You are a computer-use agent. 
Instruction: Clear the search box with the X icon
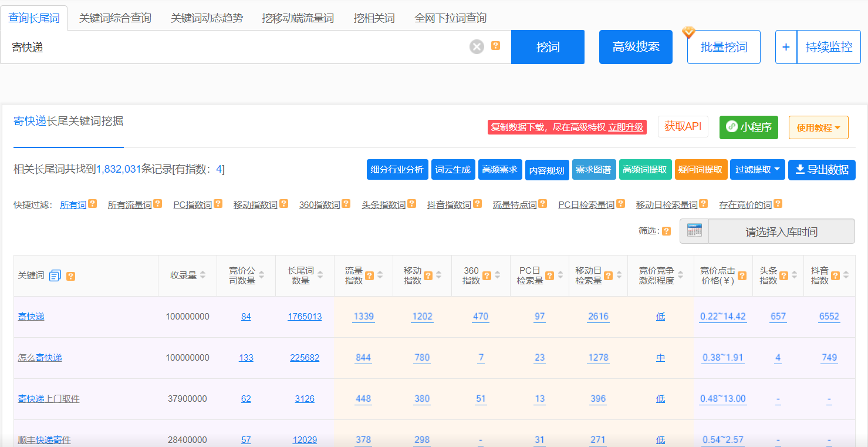[477, 47]
